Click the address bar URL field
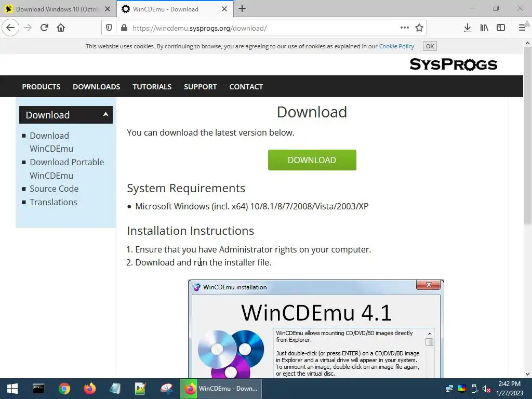The image size is (532, 399). point(263,28)
